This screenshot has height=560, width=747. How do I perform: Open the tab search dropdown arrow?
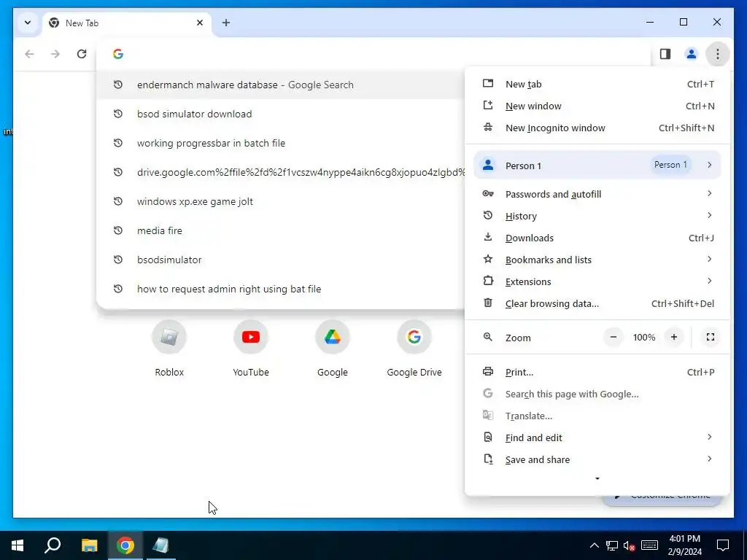coord(28,23)
